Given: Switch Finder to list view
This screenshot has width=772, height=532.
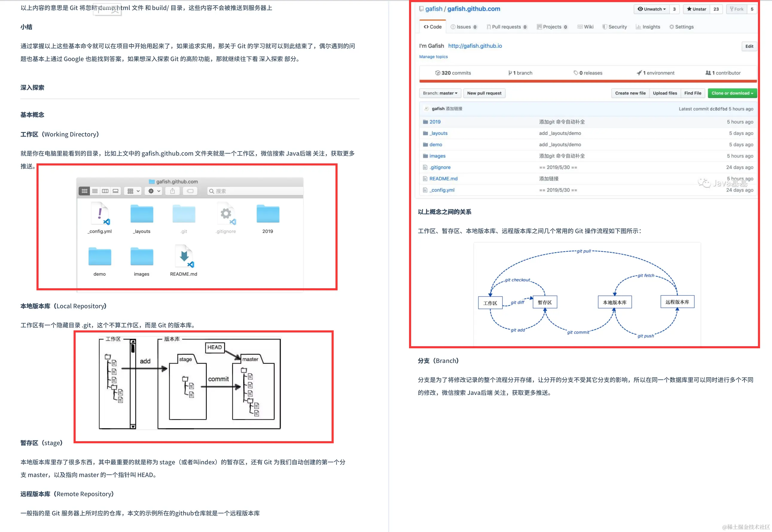Looking at the screenshot, I should pos(95,191).
